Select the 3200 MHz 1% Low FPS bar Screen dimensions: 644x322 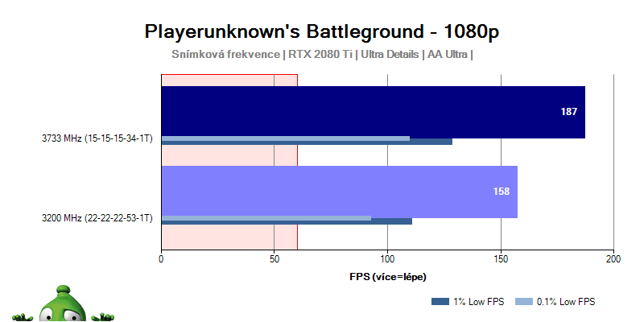click(x=287, y=223)
